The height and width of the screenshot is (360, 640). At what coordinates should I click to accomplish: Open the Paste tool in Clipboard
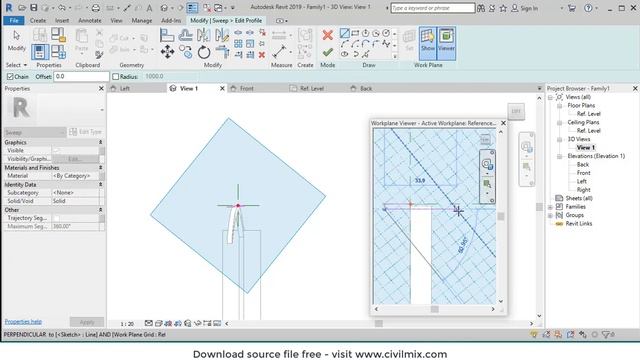click(82, 40)
